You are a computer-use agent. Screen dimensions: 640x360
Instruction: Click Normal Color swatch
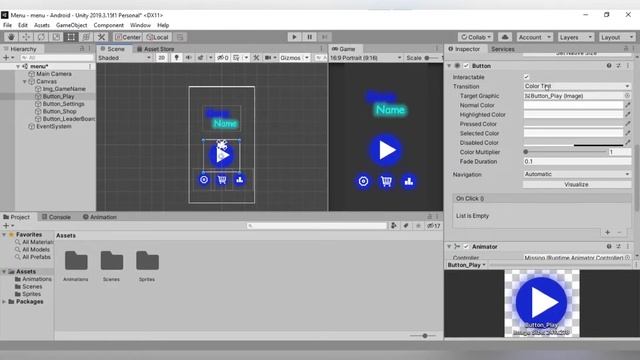click(x=573, y=105)
